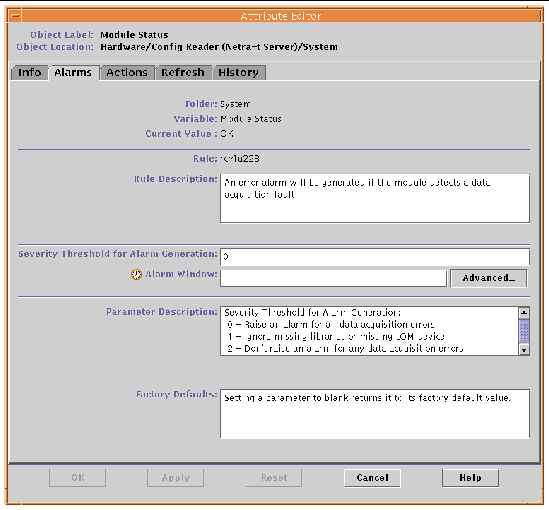Click the Object Location path text
Viewport: 549px width, 510px height.
coord(219,47)
